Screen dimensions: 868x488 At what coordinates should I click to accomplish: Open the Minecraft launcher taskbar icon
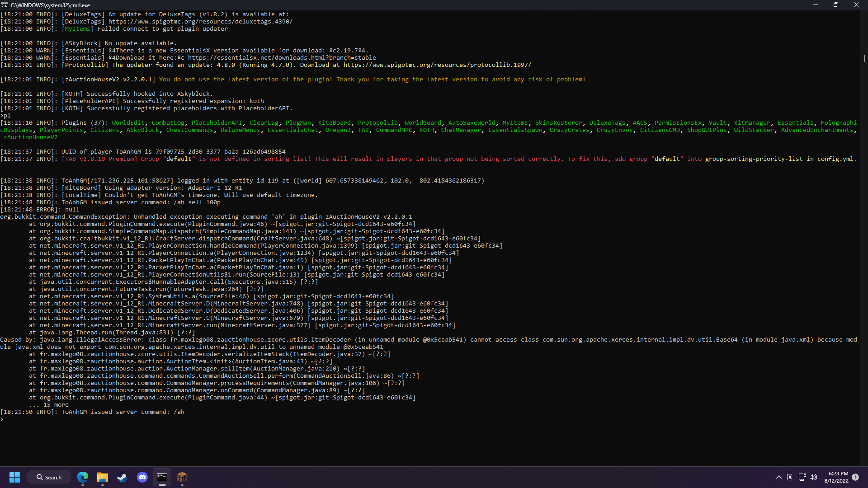point(182,477)
